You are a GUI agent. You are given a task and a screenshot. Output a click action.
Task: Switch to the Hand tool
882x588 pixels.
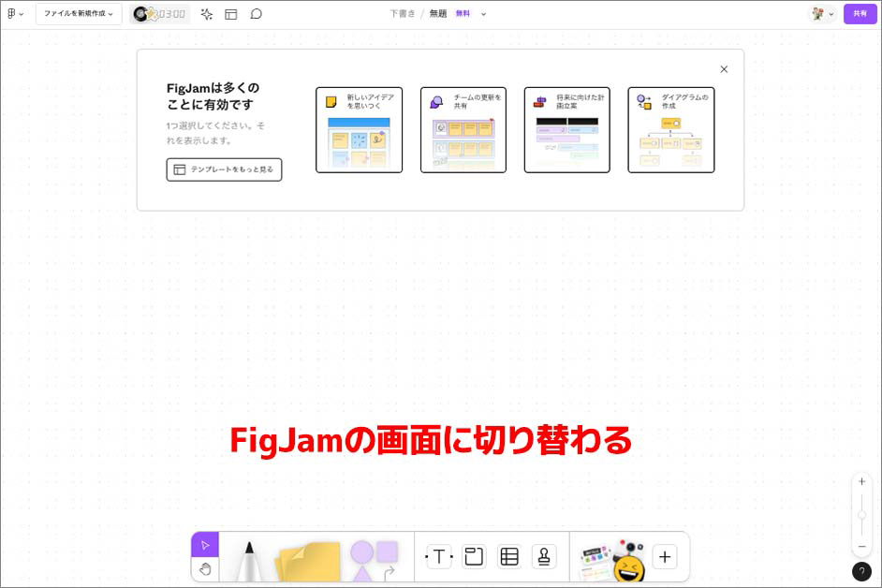[x=205, y=567]
